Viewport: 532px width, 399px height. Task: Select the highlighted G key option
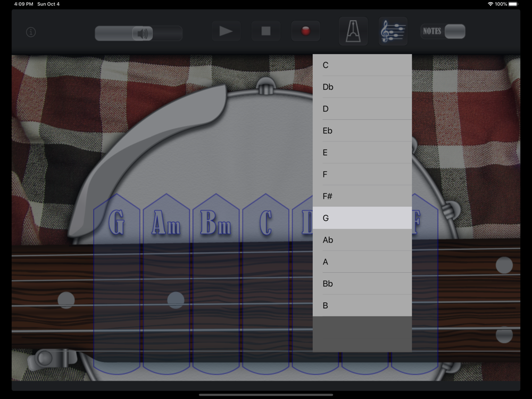[x=362, y=218]
